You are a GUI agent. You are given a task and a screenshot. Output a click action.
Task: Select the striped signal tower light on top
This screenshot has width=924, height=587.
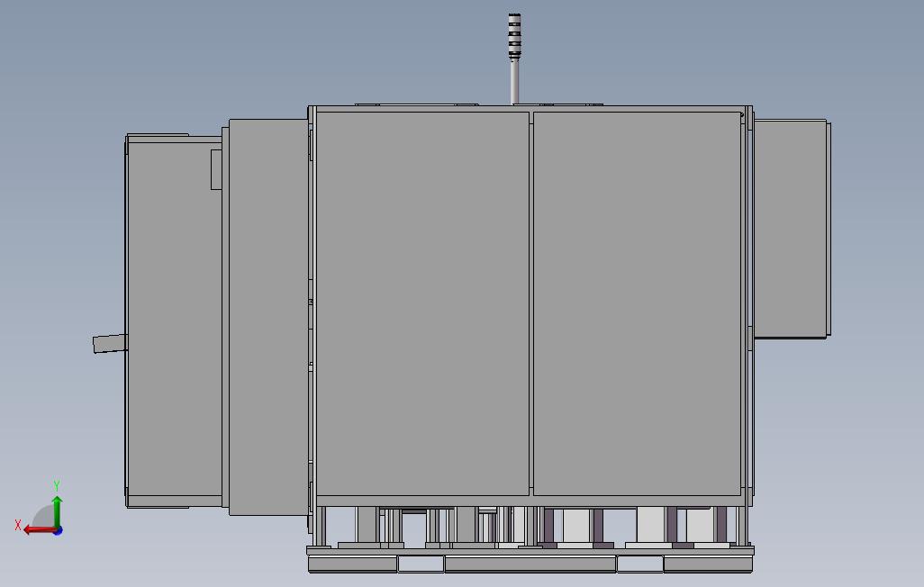coord(514,36)
